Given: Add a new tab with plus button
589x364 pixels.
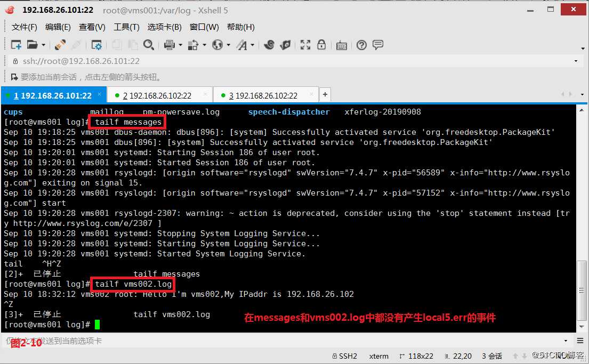Looking at the screenshot, I should coord(325,95).
